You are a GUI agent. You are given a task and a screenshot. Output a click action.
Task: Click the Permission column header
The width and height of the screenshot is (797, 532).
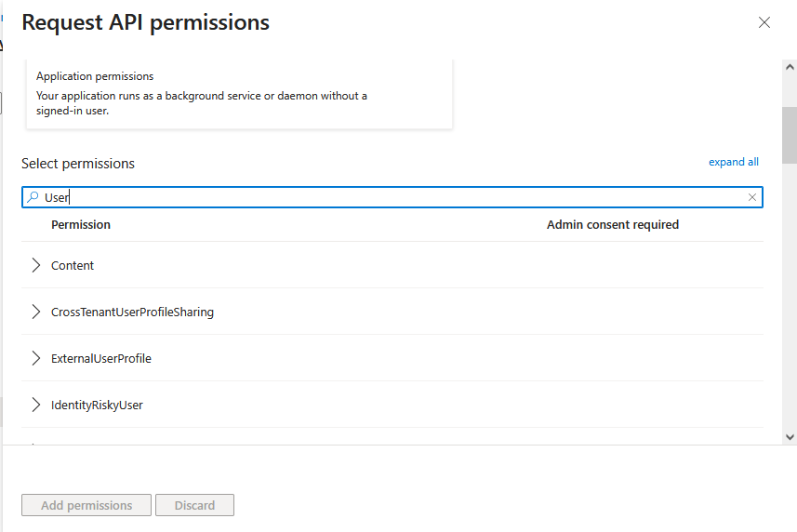point(81,225)
